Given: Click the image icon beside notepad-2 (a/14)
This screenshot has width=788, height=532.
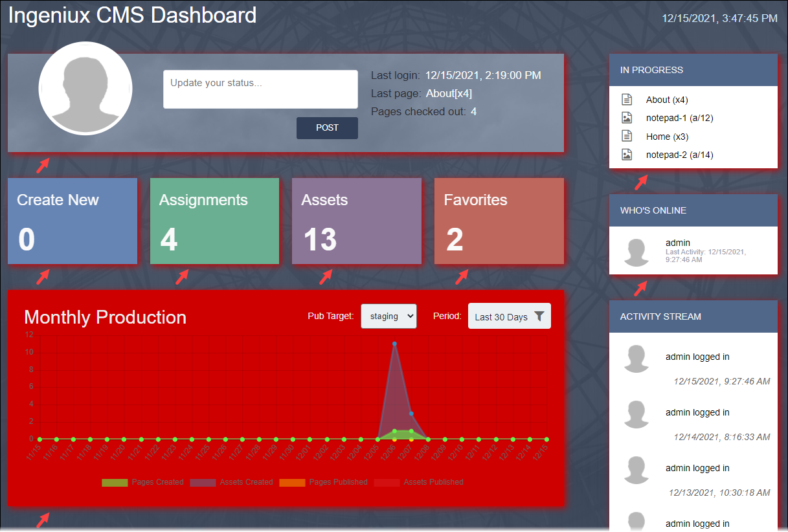Looking at the screenshot, I should point(626,155).
